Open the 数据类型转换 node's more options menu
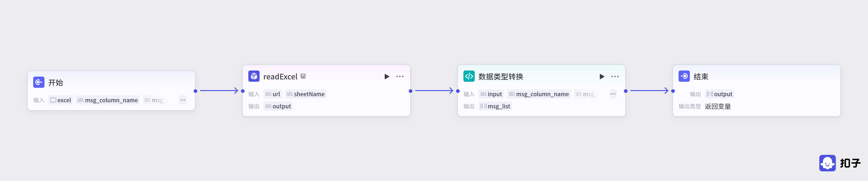This screenshot has width=868, height=181. click(x=615, y=77)
